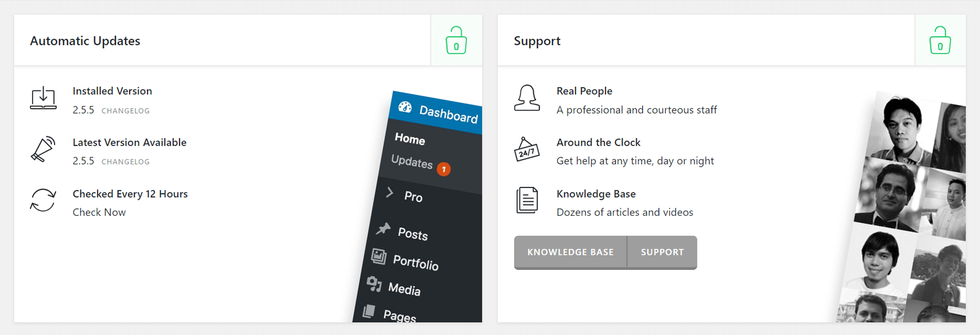Viewport: 980px width, 335px height.
Task: Expand the Pro item chevron
Action: tap(390, 193)
